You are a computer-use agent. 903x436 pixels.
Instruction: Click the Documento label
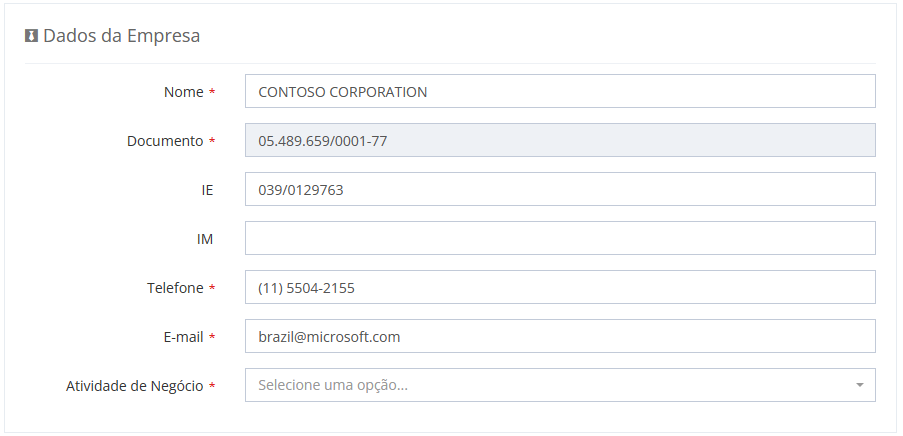[x=164, y=141]
